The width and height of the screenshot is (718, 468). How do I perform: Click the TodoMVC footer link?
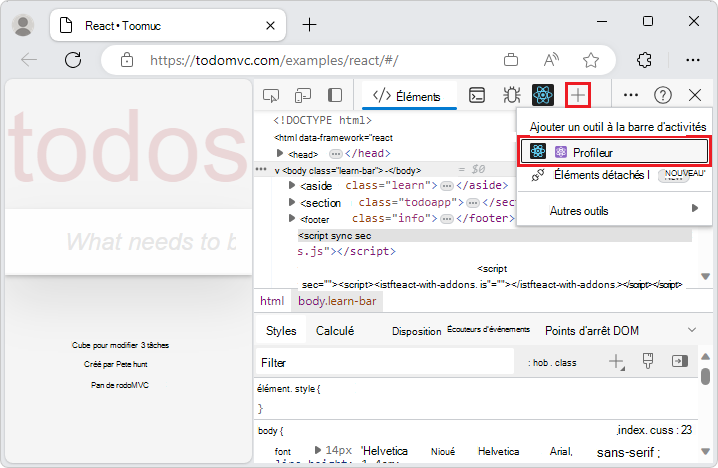[132, 385]
